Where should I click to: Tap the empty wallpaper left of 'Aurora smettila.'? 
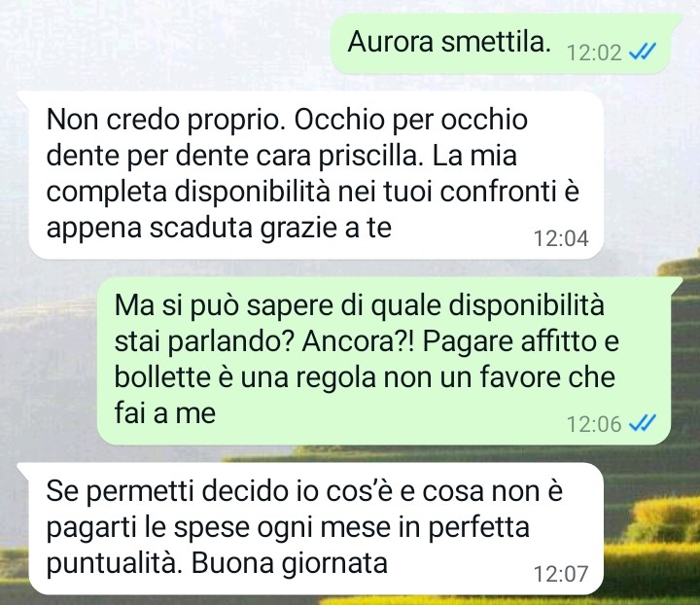point(165,44)
